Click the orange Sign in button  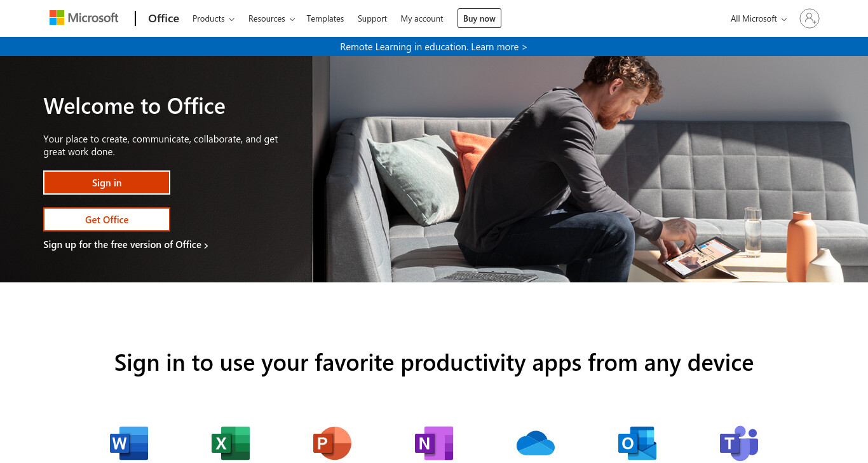tap(107, 183)
